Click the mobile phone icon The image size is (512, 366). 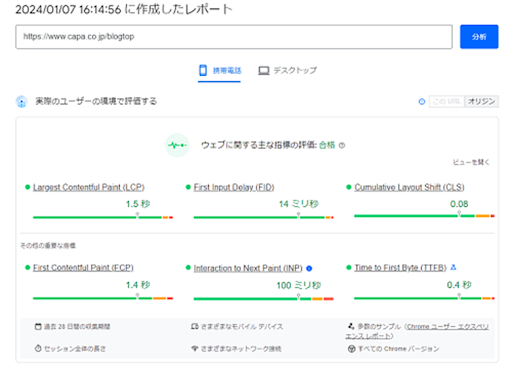[x=203, y=70]
